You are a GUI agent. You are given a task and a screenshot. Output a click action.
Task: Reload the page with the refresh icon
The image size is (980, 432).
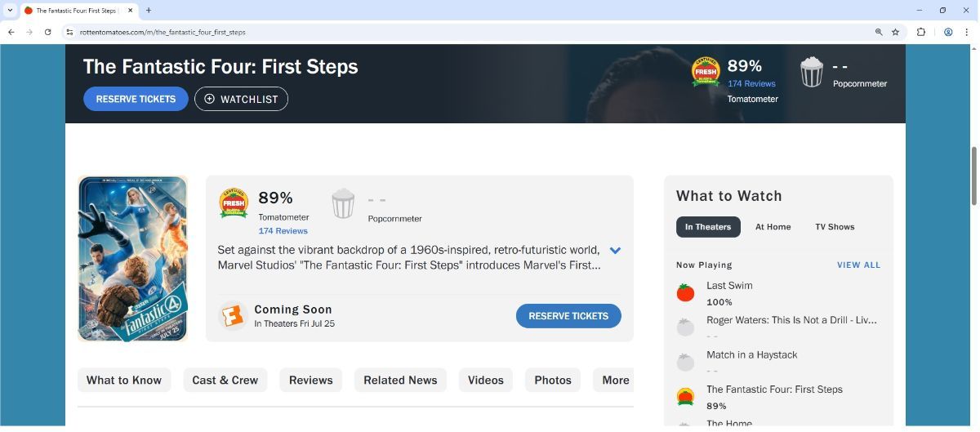point(48,32)
